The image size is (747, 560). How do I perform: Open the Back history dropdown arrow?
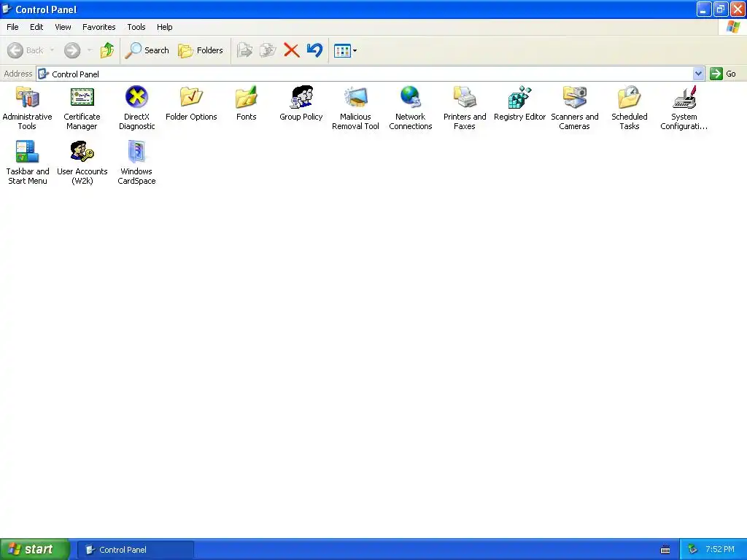tap(52, 50)
